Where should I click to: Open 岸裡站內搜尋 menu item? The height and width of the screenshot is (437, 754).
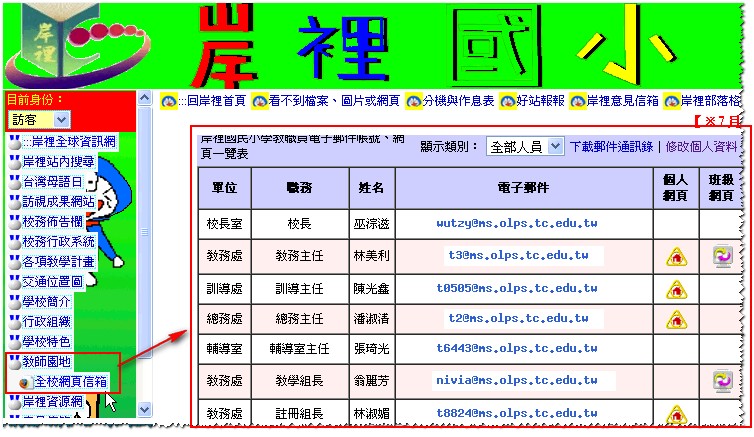point(58,162)
